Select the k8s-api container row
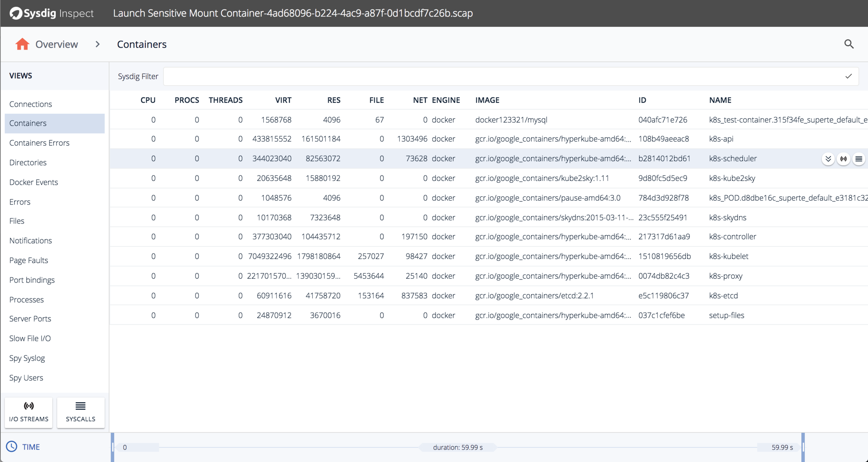The image size is (868, 462). (x=489, y=139)
